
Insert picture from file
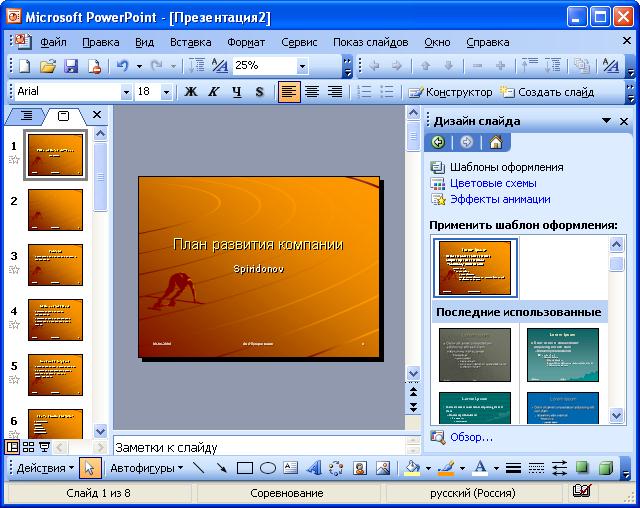tap(383, 468)
